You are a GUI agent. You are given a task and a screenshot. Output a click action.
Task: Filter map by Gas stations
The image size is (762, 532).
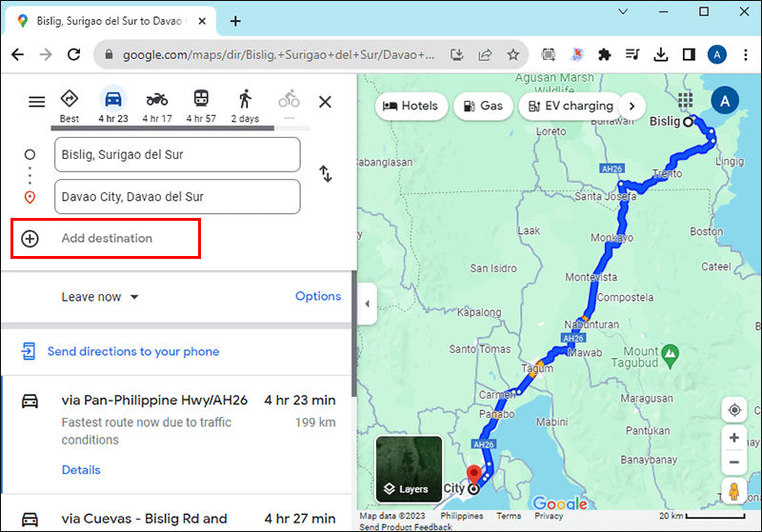point(483,106)
